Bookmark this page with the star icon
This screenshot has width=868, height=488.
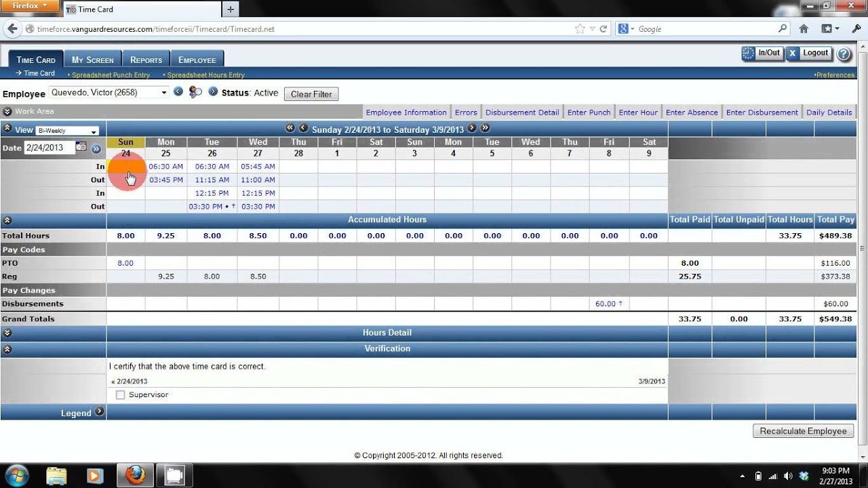580,29
